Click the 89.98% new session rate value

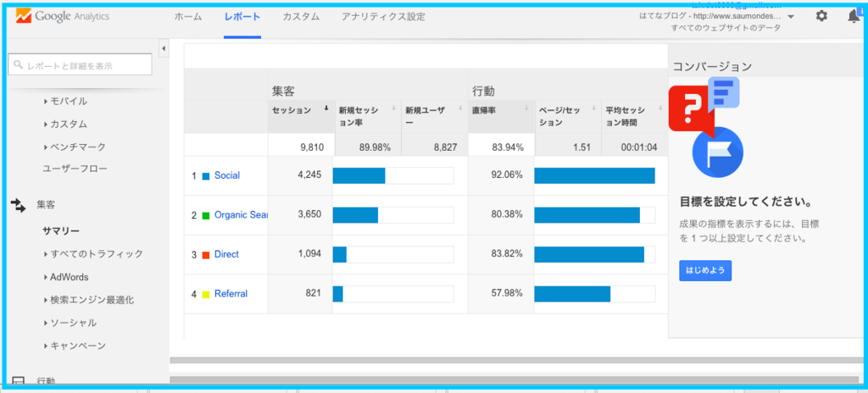pyautogui.click(x=375, y=147)
